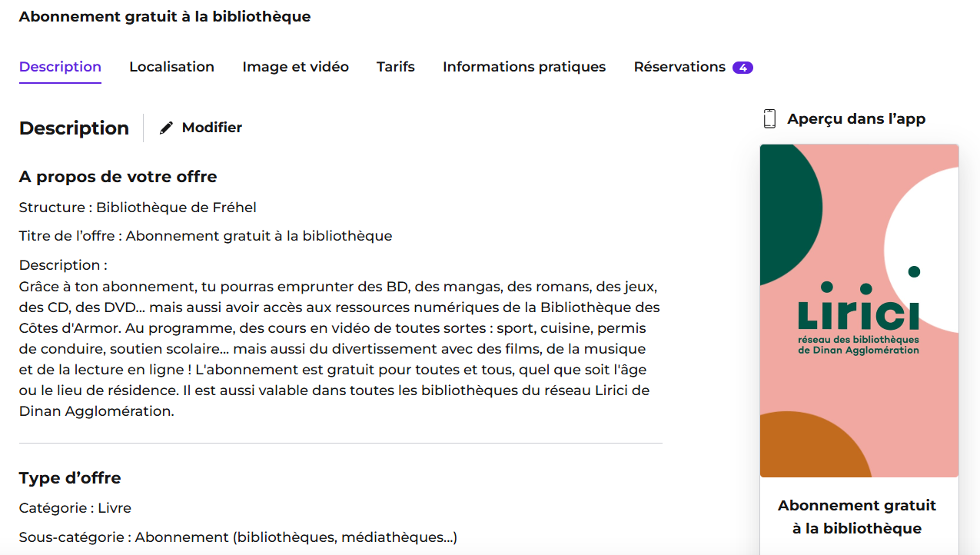This screenshot has width=980, height=555.
Task: Show the Informations pratiques tab
Action: (x=524, y=67)
